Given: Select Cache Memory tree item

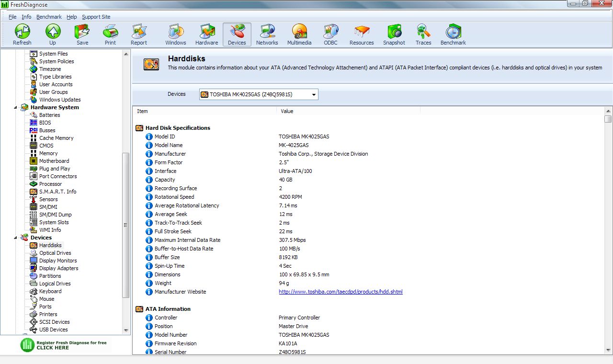Looking at the screenshot, I should [56, 138].
